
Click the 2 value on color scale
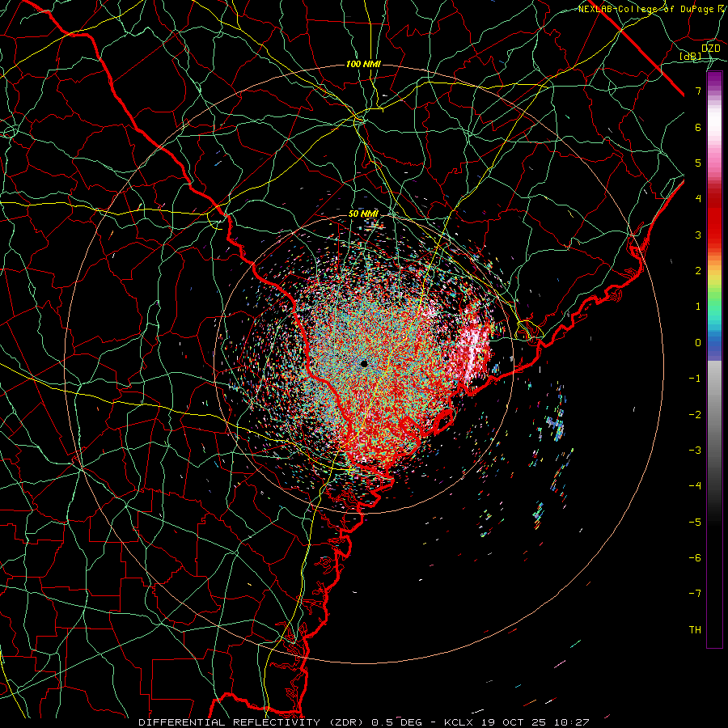tap(698, 271)
